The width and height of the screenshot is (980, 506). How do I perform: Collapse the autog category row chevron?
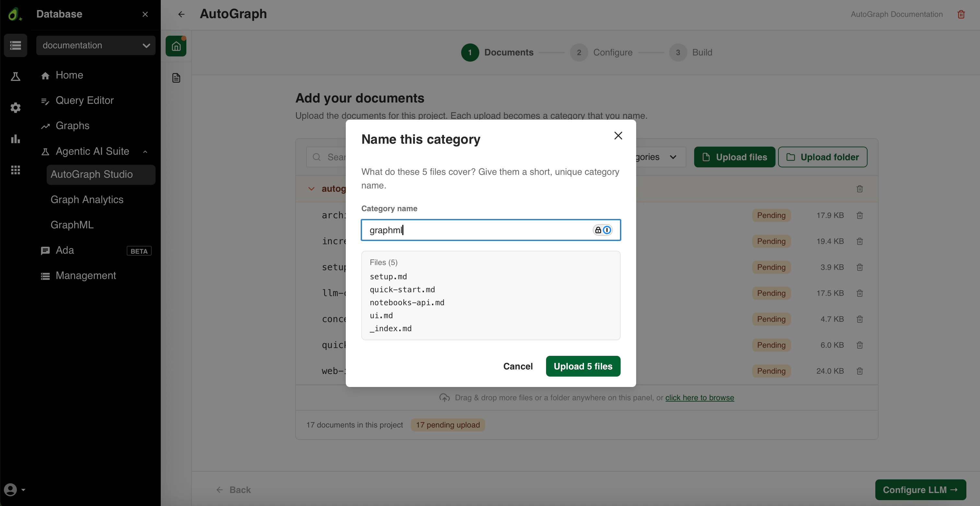(311, 189)
